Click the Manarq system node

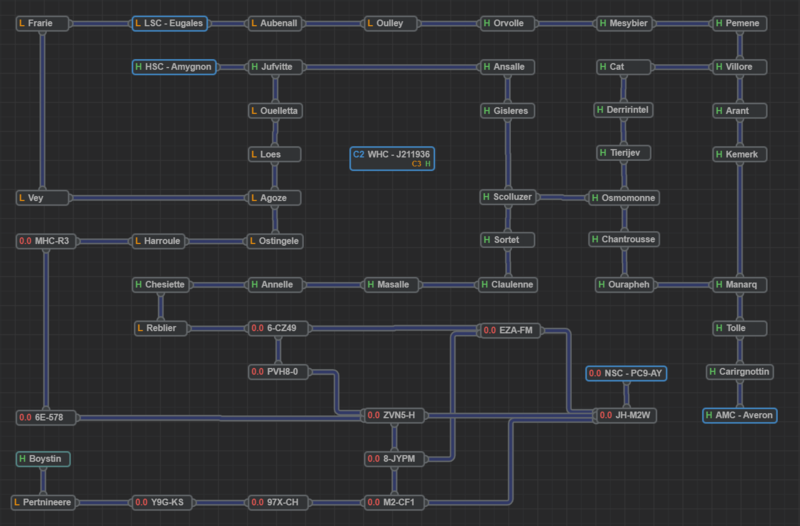(739, 284)
